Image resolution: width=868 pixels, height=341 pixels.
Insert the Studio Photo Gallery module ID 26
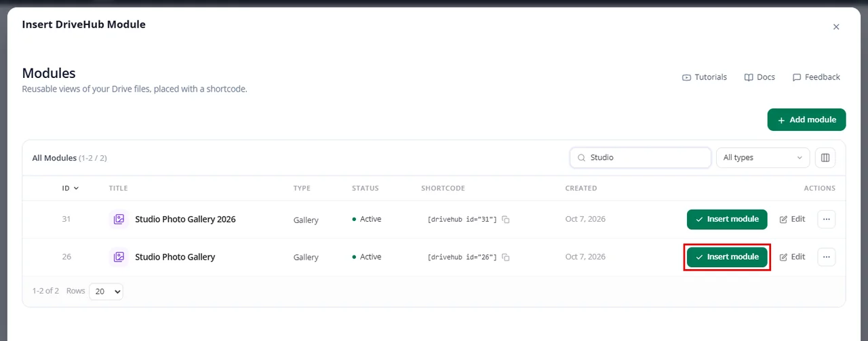pyautogui.click(x=727, y=257)
